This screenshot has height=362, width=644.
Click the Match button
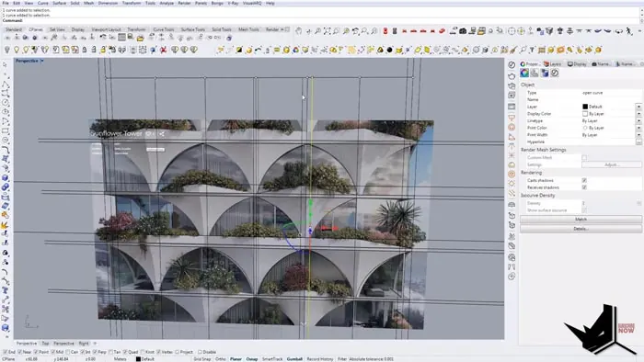coord(581,220)
